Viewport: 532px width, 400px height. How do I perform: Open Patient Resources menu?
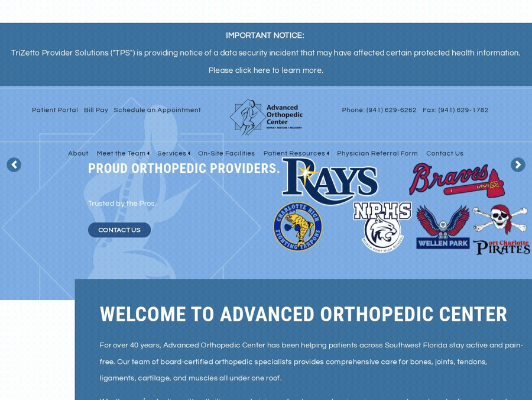[x=294, y=153]
